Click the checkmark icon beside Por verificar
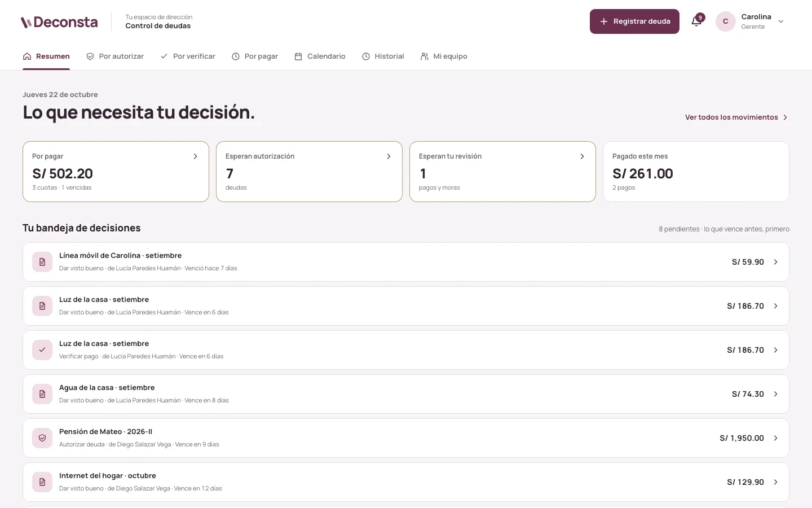812x508 pixels. (x=164, y=56)
